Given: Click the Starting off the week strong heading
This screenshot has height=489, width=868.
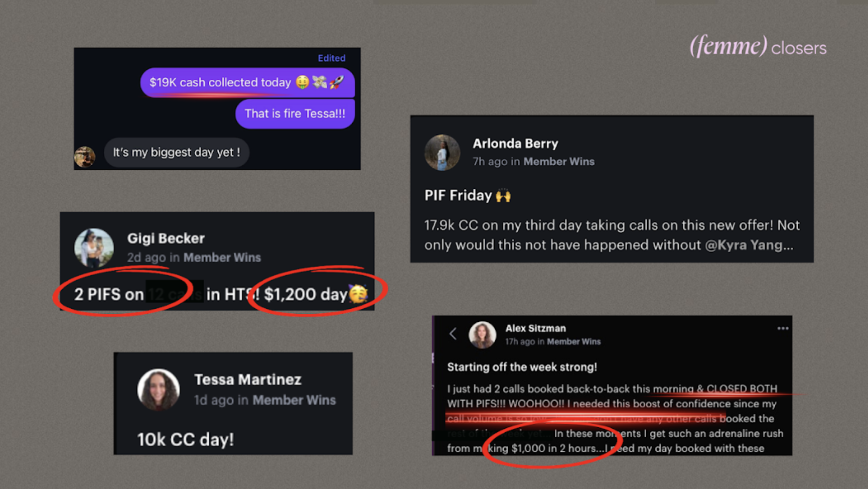Looking at the screenshot, I should point(522,367).
